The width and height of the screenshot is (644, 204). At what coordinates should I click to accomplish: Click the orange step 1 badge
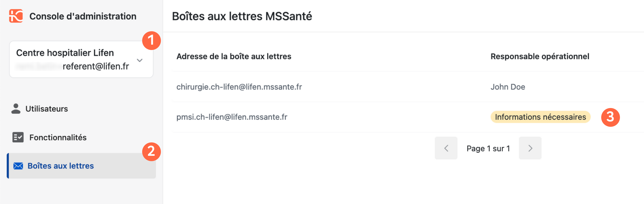click(151, 41)
